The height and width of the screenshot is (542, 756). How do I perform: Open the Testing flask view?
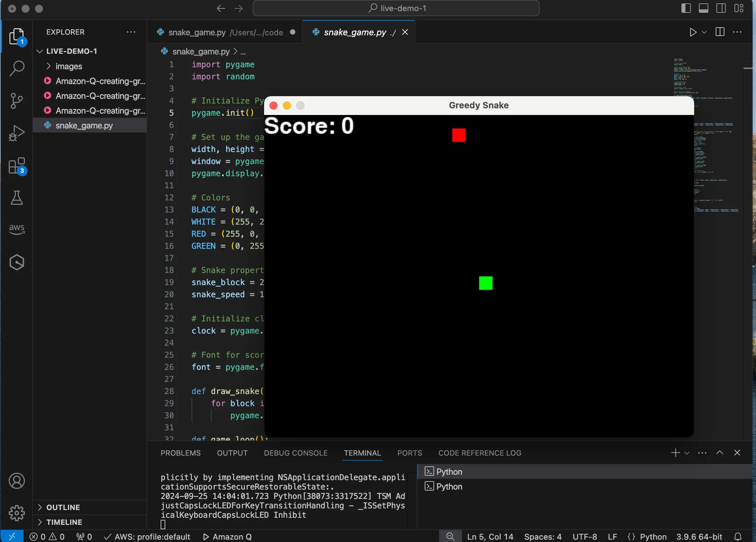point(16,198)
